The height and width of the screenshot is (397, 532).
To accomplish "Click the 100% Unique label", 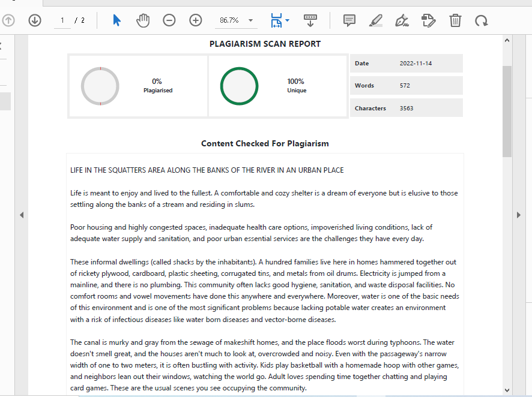I will click(x=297, y=86).
